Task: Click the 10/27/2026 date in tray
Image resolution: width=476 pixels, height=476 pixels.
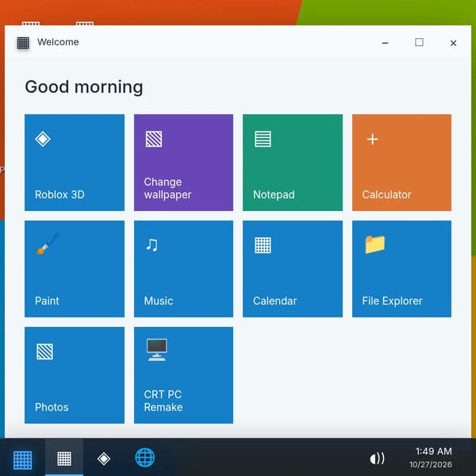Action: (431, 464)
